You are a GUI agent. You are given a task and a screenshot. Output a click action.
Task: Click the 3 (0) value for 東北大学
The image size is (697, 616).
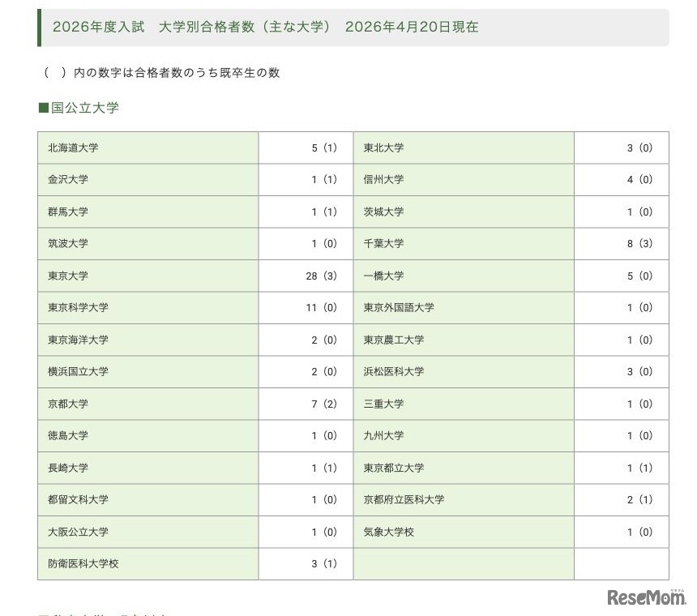coord(639,148)
